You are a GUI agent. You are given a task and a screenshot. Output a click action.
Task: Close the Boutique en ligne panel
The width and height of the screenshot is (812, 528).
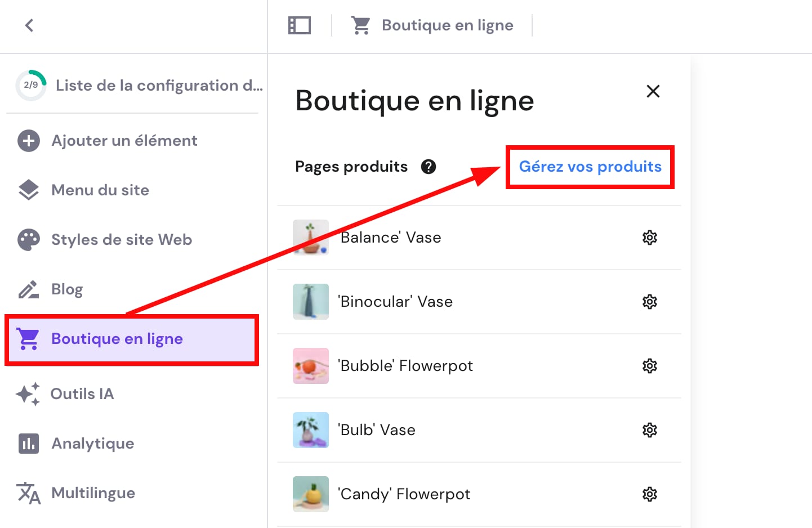tap(653, 91)
